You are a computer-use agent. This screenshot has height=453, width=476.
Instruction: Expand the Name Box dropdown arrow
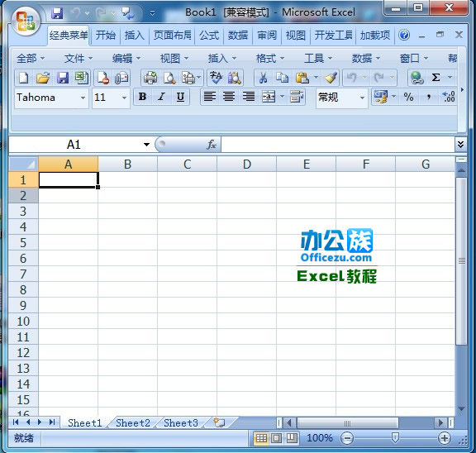146,145
